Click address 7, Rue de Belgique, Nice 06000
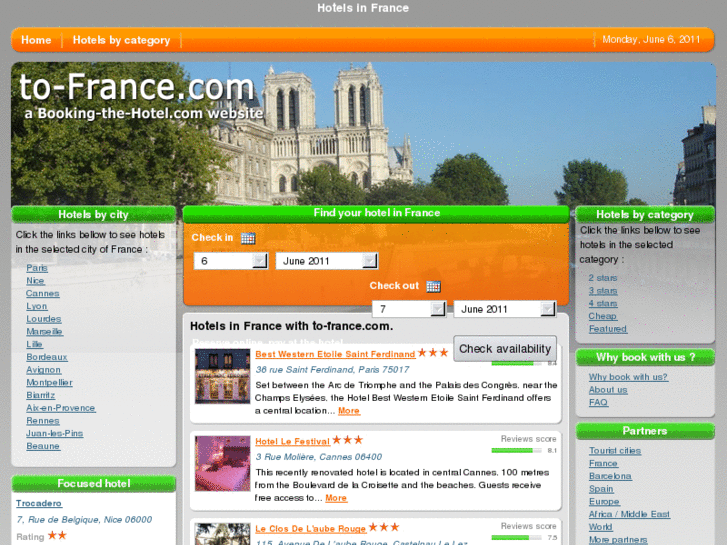Image resolution: width=727 pixels, height=545 pixels. point(84,519)
